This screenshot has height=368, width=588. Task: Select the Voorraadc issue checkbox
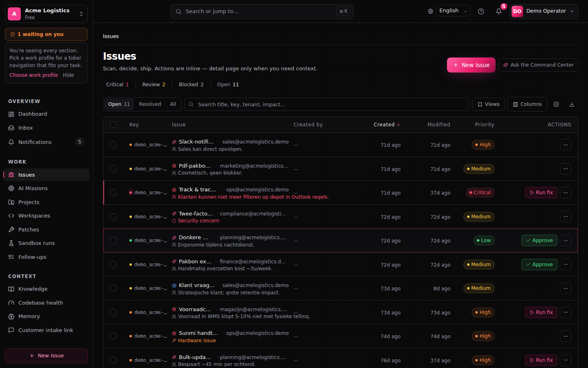(x=113, y=312)
